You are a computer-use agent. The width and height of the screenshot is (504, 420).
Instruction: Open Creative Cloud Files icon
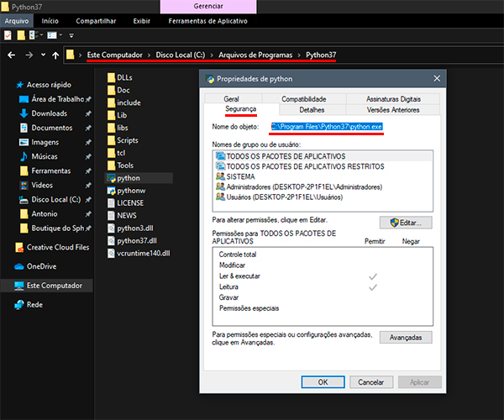(19, 248)
